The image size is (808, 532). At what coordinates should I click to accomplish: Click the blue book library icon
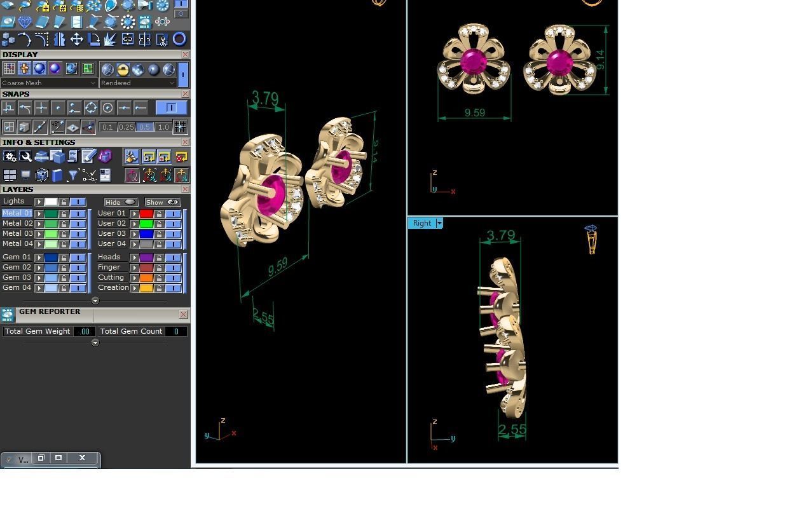point(57,175)
